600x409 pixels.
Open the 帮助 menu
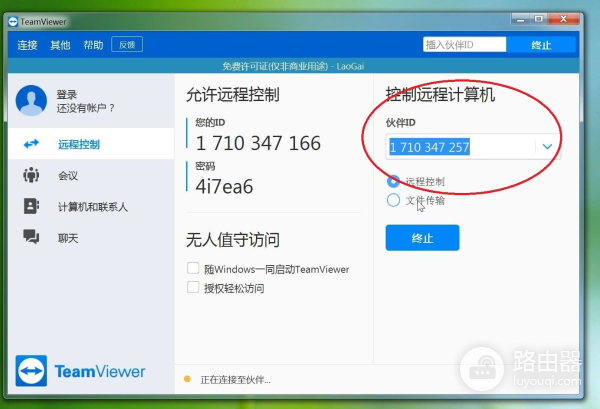[93, 45]
